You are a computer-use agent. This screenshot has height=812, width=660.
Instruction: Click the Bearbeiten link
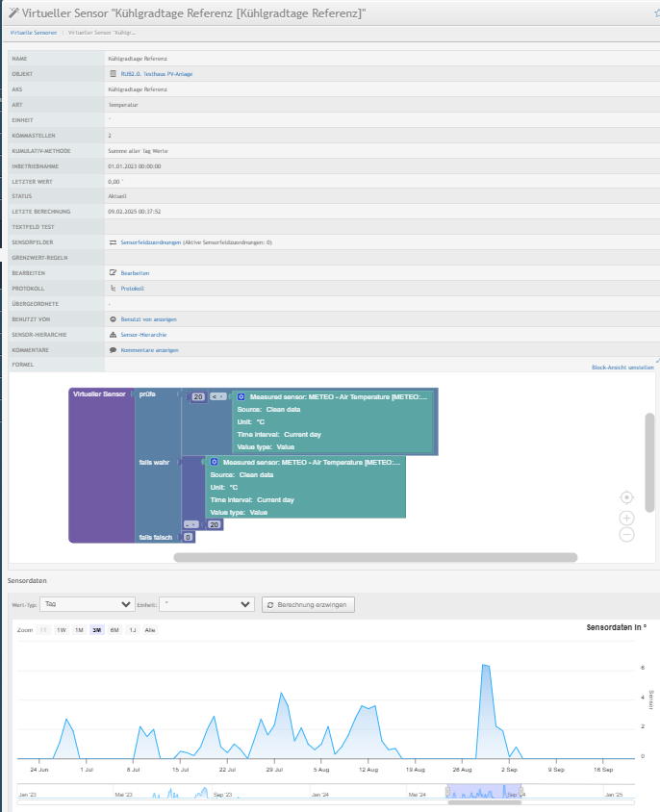click(135, 273)
